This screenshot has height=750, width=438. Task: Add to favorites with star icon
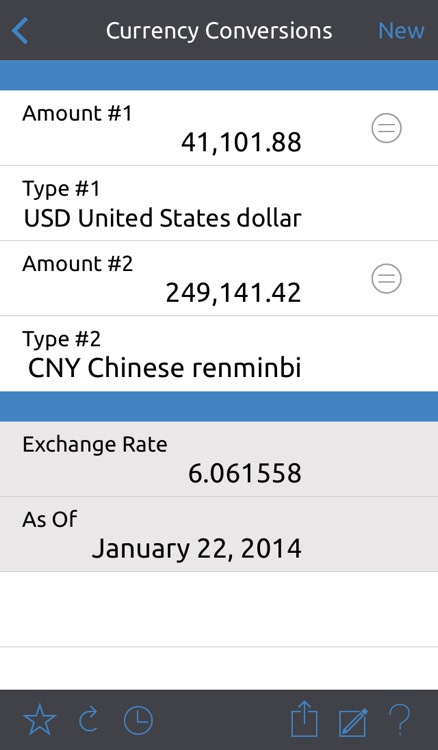click(x=40, y=720)
